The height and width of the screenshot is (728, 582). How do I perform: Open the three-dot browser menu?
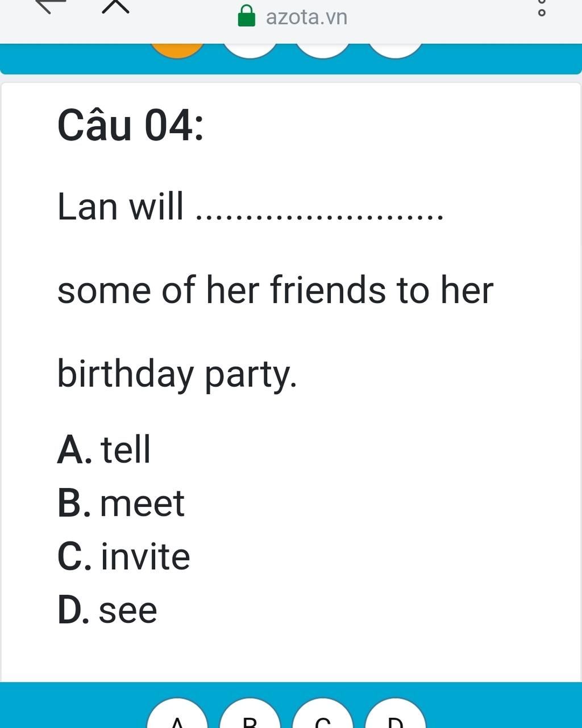tap(542, 7)
